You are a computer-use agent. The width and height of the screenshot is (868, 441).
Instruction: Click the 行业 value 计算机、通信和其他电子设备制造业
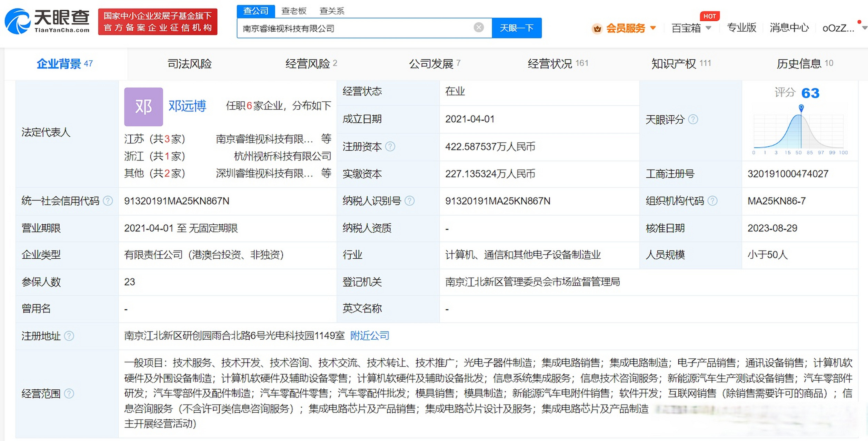(x=523, y=255)
